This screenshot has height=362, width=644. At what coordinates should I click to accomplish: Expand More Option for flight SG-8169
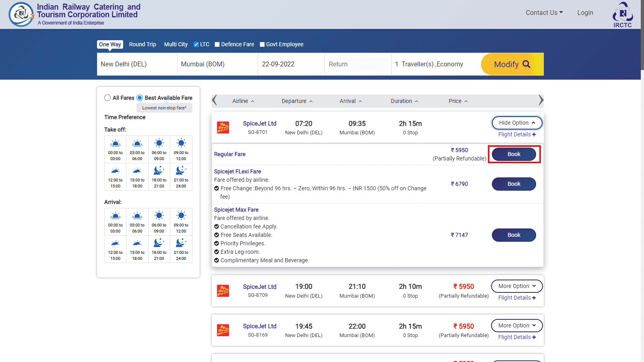[517, 325]
